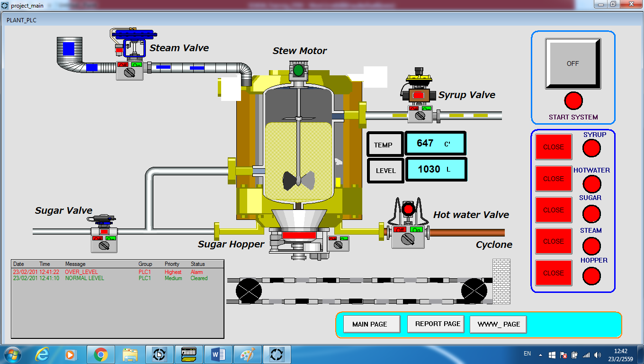Toggle the HOPPER CLOSE button
The image size is (644, 364).
pyautogui.click(x=554, y=273)
